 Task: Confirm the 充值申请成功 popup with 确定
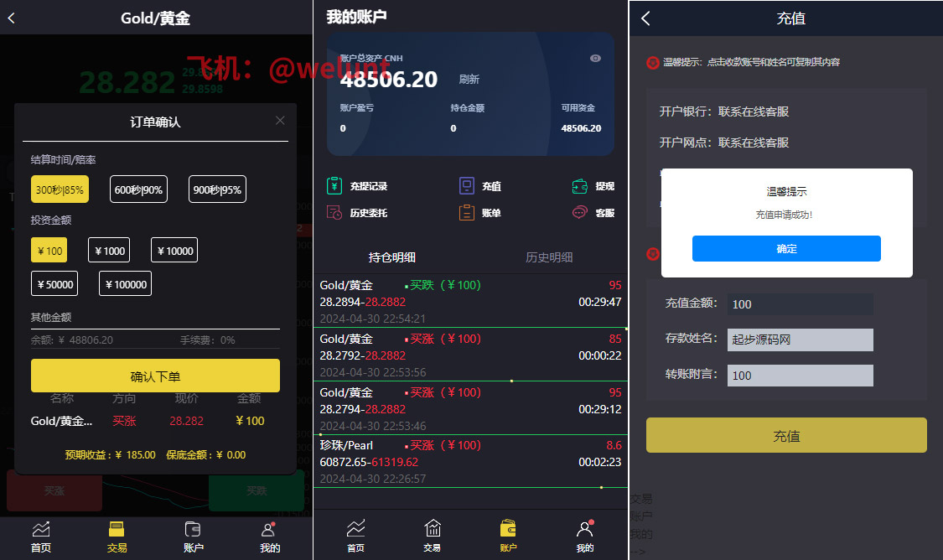(x=786, y=248)
